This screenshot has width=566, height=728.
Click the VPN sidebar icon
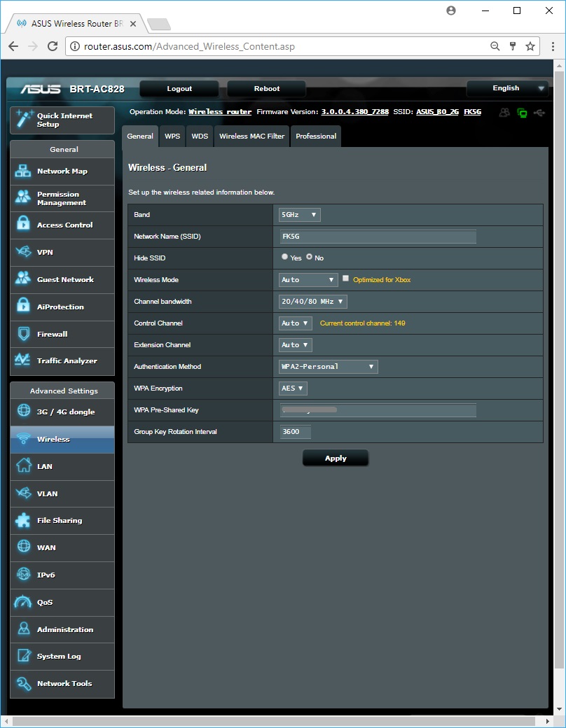tap(23, 252)
